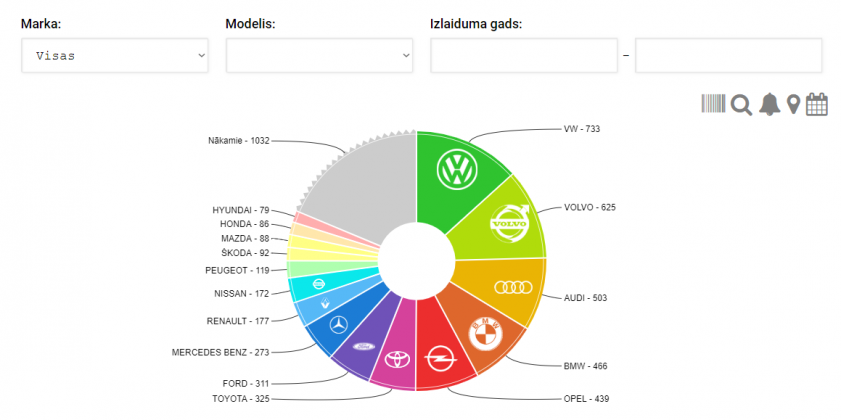Open the Marka dropdown showing Visas

click(x=114, y=56)
